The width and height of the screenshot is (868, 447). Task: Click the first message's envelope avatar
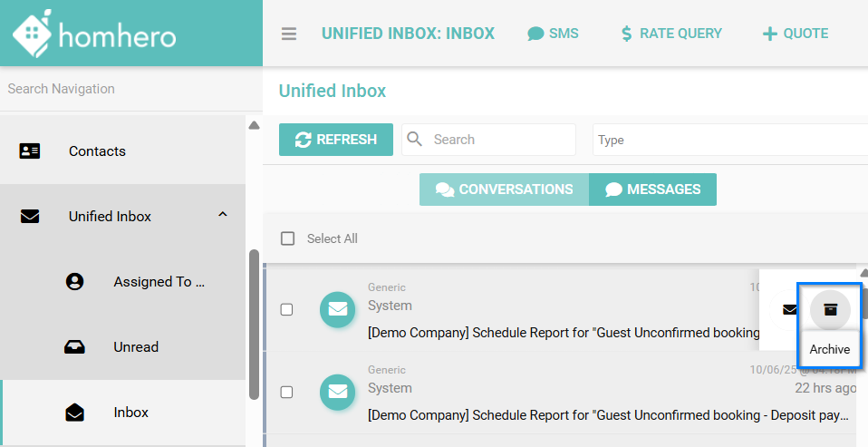(x=338, y=309)
